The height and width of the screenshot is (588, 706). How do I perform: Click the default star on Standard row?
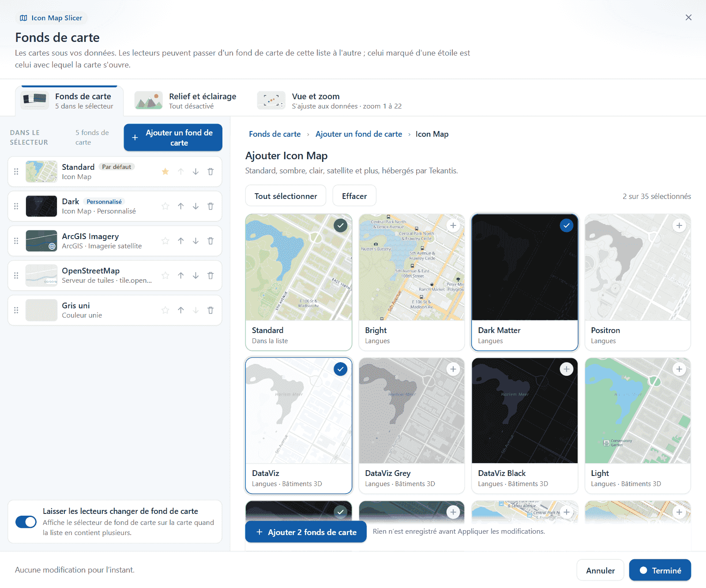tap(165, 172)
